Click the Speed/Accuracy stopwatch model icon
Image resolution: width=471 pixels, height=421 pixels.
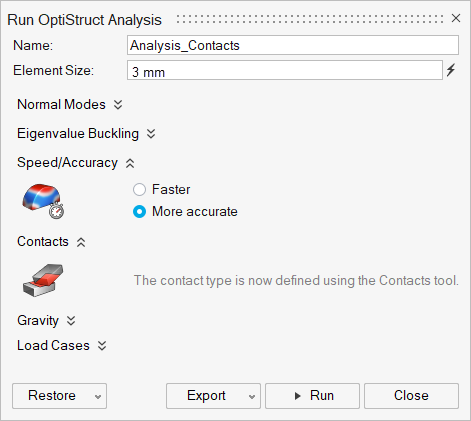(x=43, y=201)
